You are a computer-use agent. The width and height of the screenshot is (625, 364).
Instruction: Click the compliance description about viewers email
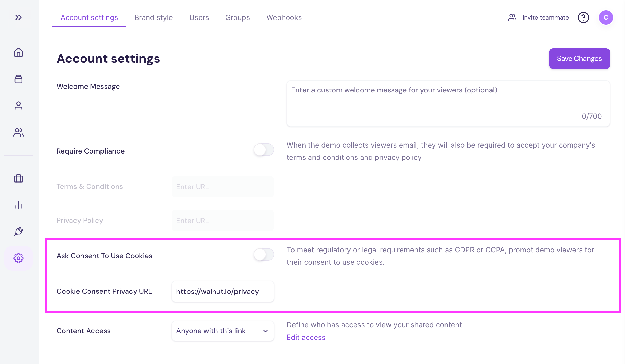[x=441, y=151]
